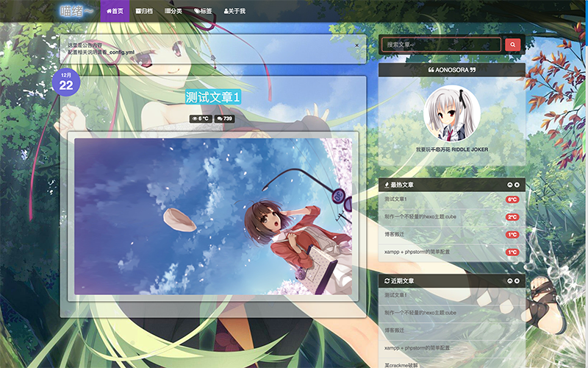Screen dimensions: 588x368
Task: Open the 首页 home tab
Action: [114, 11]
